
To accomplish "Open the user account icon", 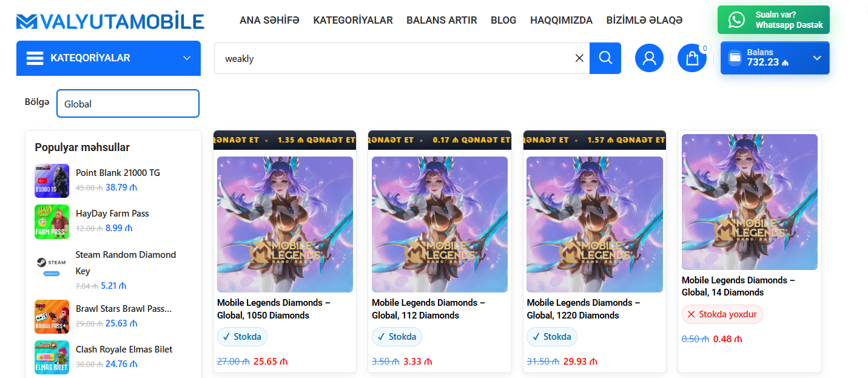I will 649,58.
